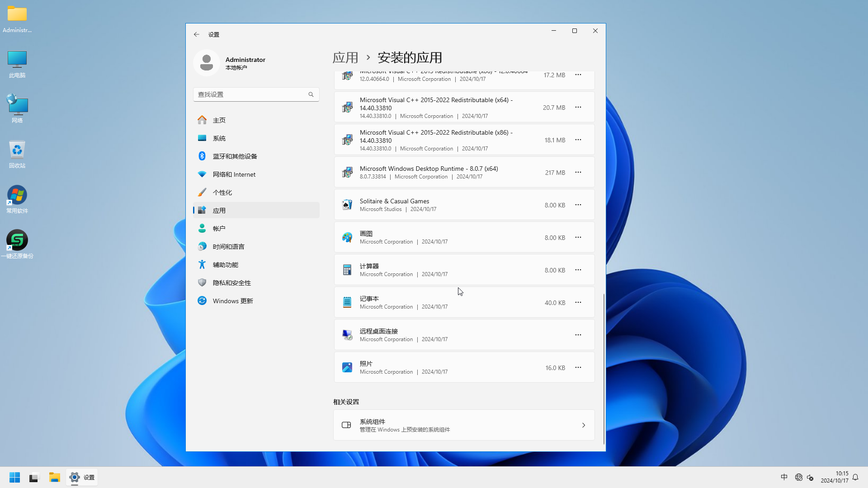This screenshot has width=868, height=488.
Task: Click the 217 MB size value
Action: pyautogui.click(x=555, y=173)
